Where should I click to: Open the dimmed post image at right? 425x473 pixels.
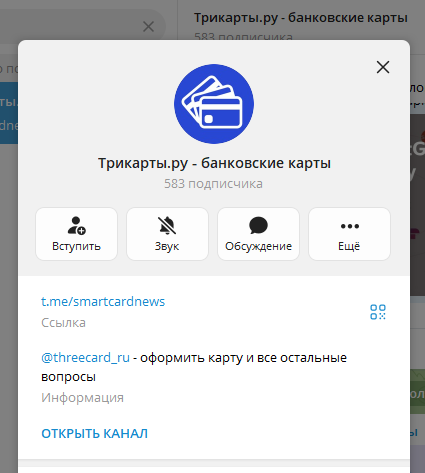[x=417, y=205]
